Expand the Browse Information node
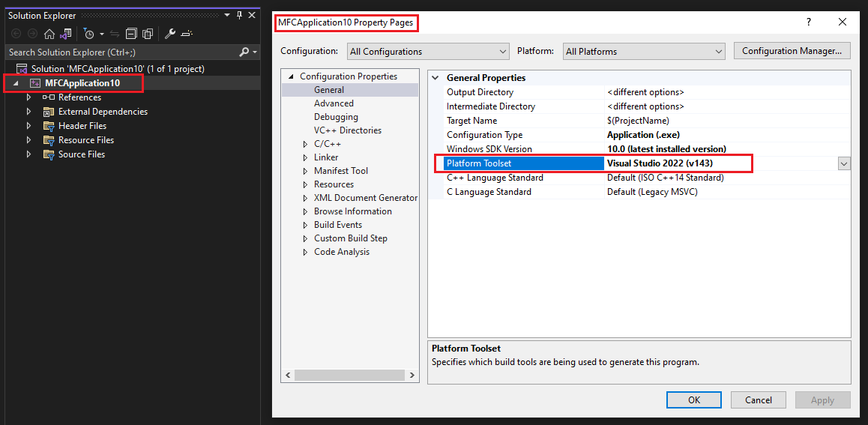The width and height of the screenshot is (868, 425). [305, 211]
